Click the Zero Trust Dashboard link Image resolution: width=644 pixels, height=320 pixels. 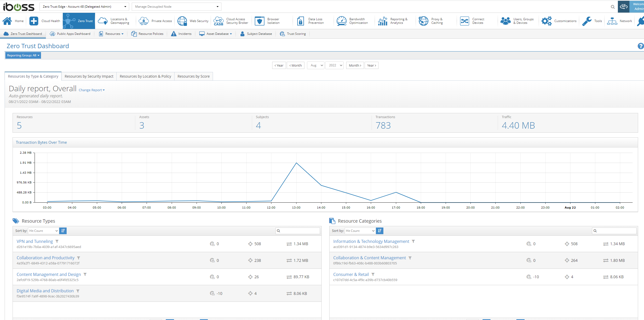(x=23, y=34)
